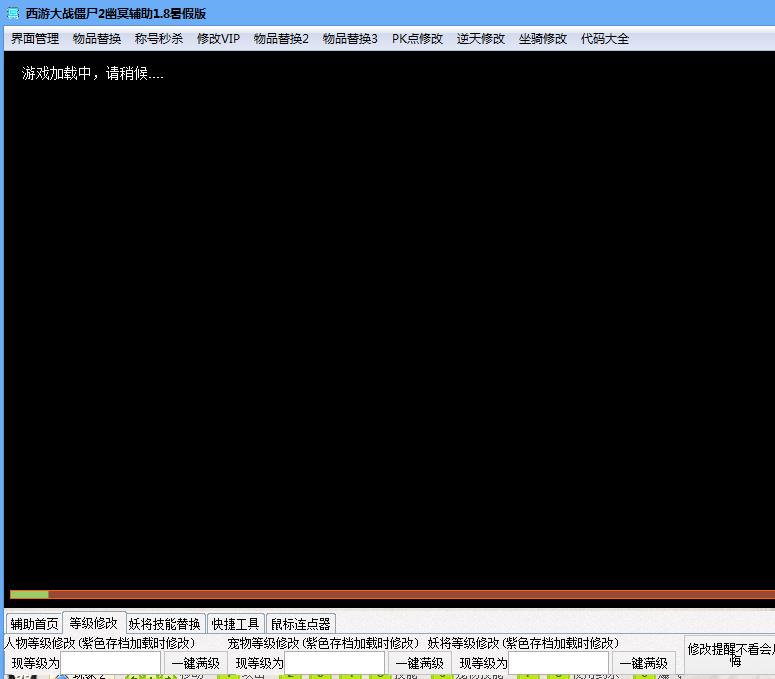Click the 人物等级 现等级为 input field
The image size is (775, 679).
111,663
